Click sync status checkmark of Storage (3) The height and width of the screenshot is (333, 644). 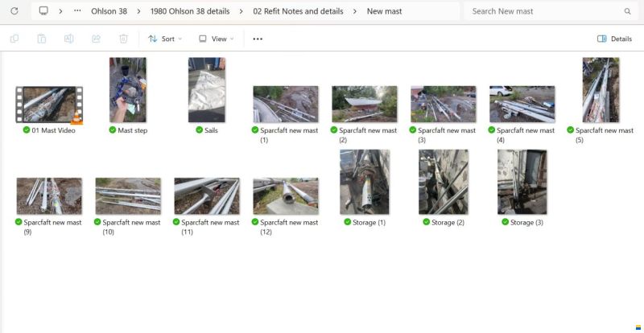[506, 222]
